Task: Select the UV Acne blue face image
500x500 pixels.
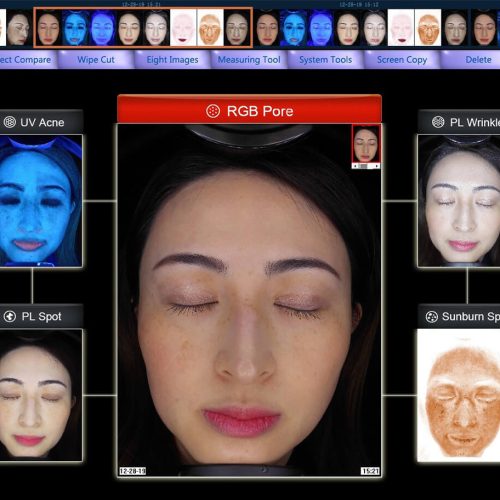Action: pos(41,201)
